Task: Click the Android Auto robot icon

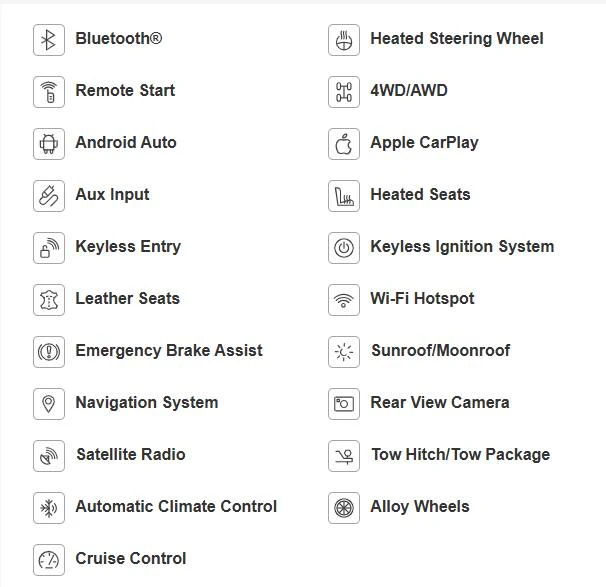Action: tap(49, 144)
